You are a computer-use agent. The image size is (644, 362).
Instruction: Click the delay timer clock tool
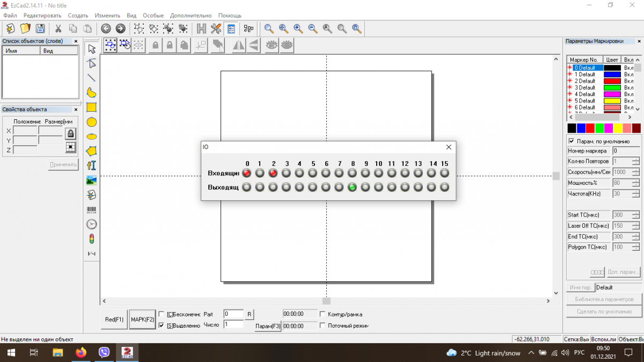point(92,225)
